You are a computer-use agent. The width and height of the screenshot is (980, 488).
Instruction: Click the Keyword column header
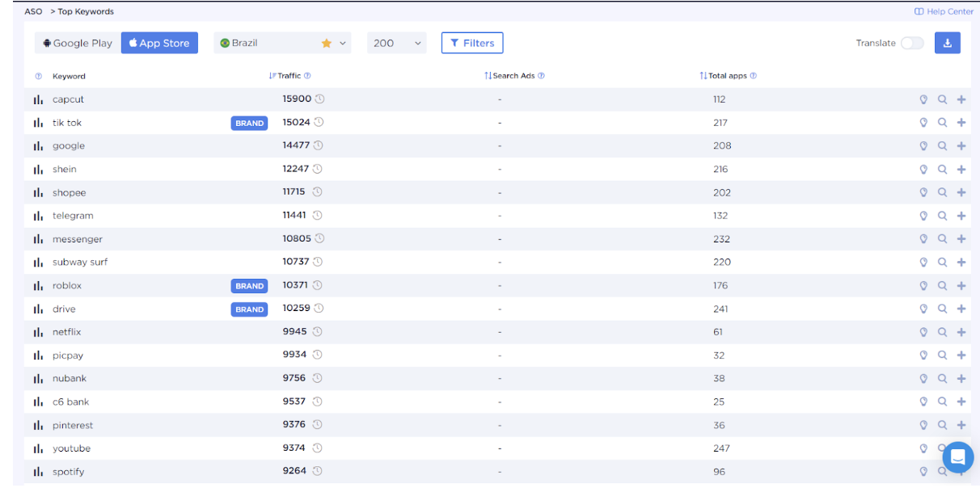point(69,76)
